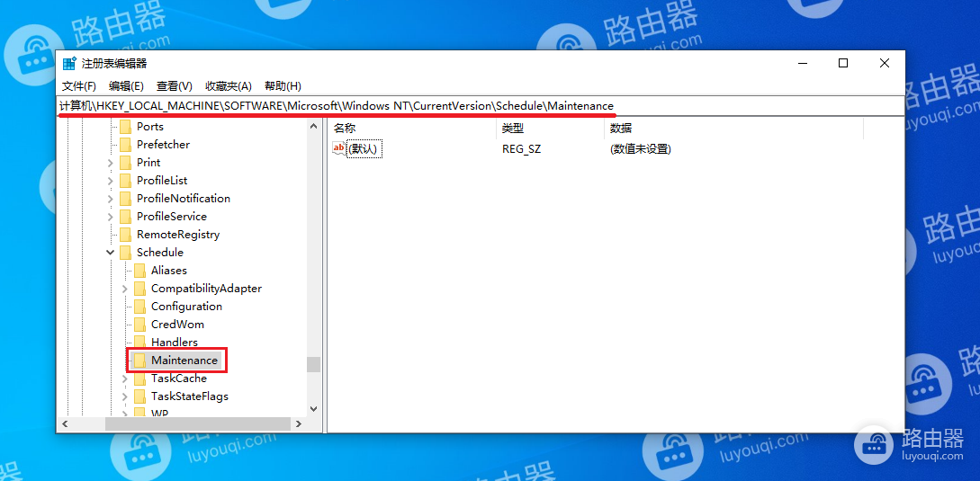Click the registry path address bar
Viewport: 980px width, 481px height.
point(480,105)
